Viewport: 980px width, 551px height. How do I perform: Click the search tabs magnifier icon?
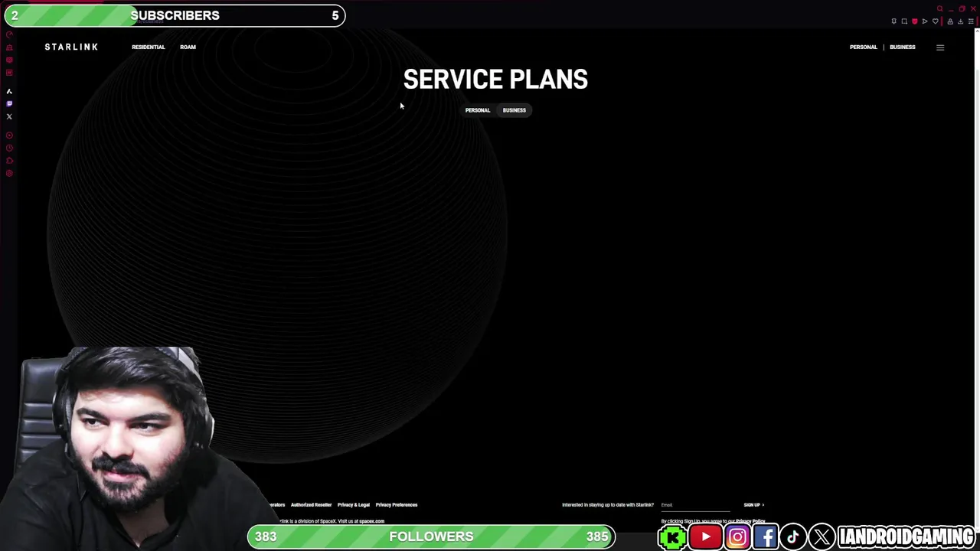[x=940, y=8]
